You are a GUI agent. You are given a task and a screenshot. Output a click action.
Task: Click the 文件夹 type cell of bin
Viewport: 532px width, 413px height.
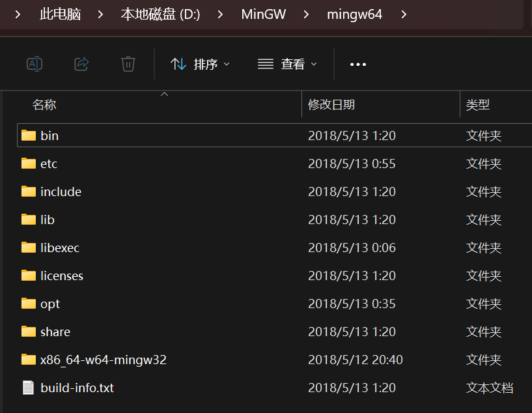tap(484, 135)
